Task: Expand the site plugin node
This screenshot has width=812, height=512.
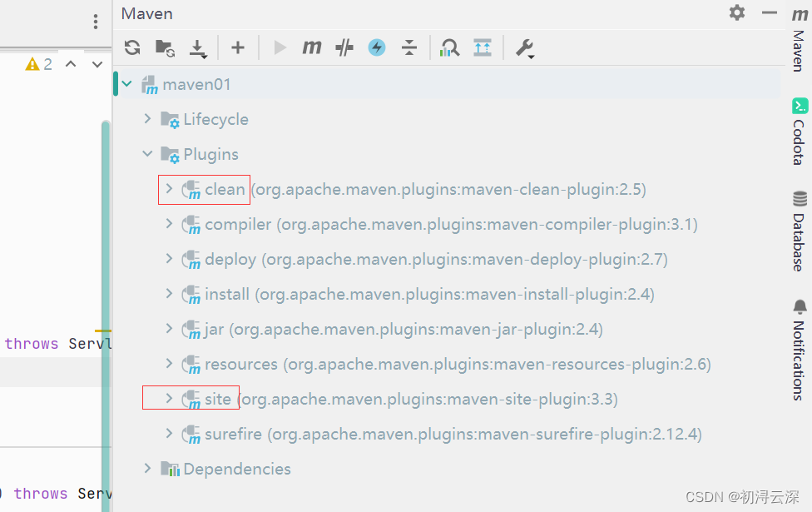Action: [169, 399]
